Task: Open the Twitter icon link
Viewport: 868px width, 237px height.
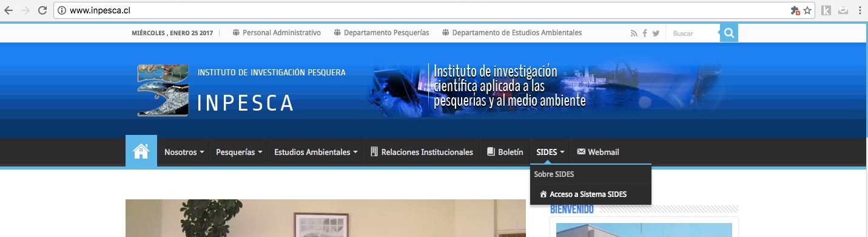Action: coord(656,33)
